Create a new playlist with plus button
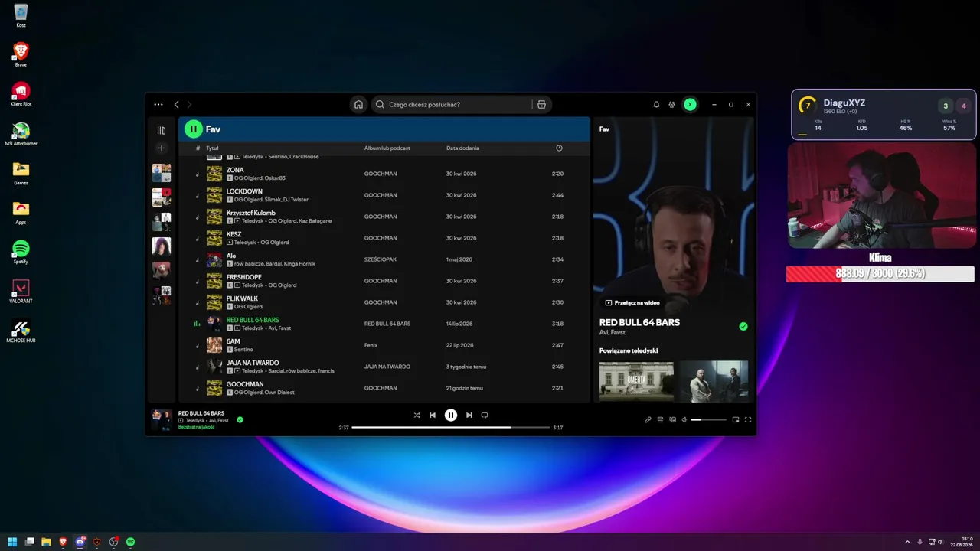Screen dimensions: 980x551 click(x=162, y=148)
